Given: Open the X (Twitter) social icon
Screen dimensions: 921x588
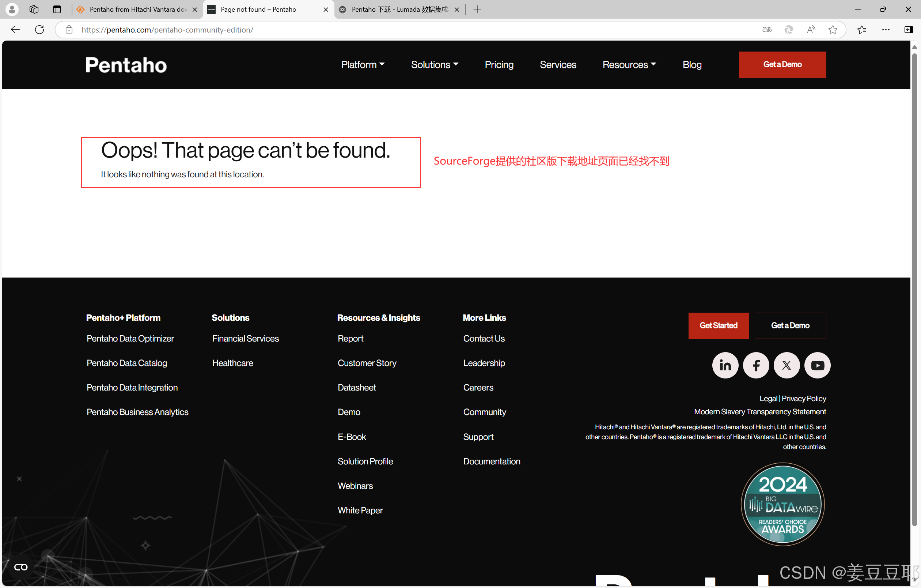Looking at the screenshot, I should (787, 365).
